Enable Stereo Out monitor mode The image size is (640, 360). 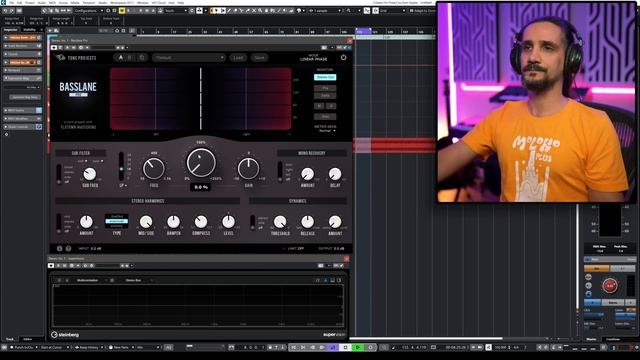325,77
